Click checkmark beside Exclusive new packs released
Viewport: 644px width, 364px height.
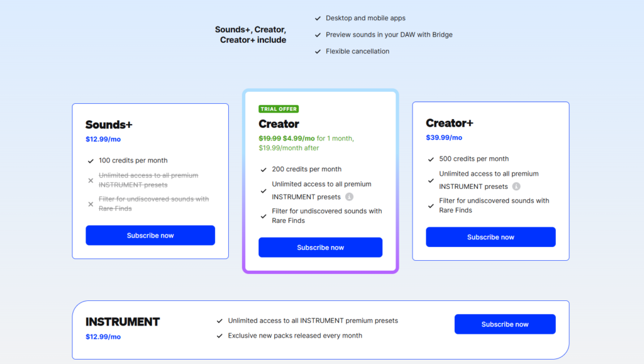pos(219,336)
